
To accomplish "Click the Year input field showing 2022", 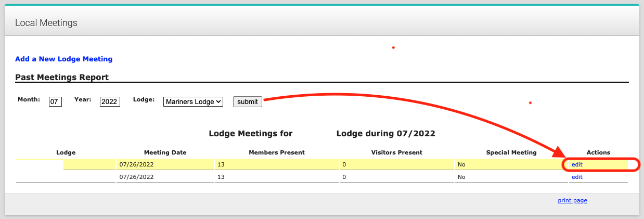I will pyautogui.click(x=110, y=102).
